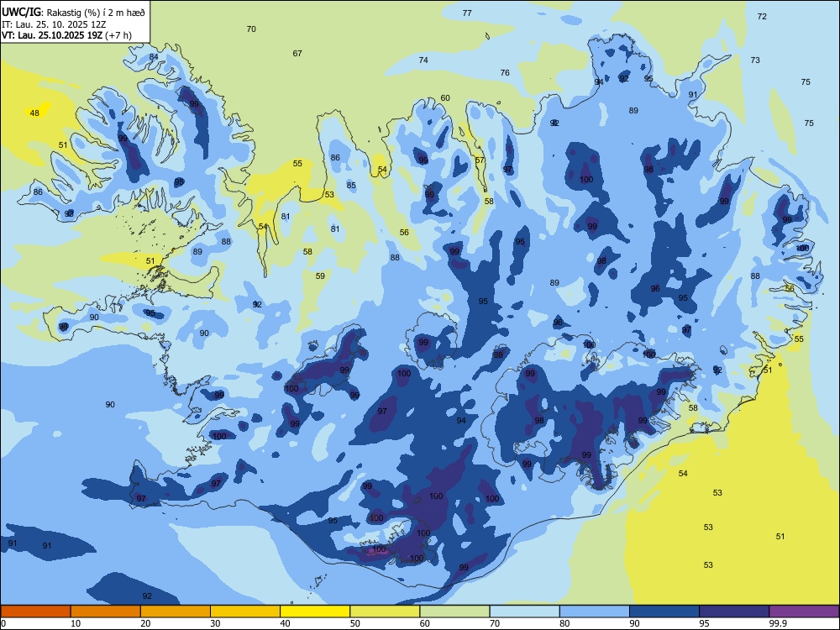Click the legend tick label '99.9'
Image resolution: width=840 pixels, height=630 pixels.
click(778, 623)
